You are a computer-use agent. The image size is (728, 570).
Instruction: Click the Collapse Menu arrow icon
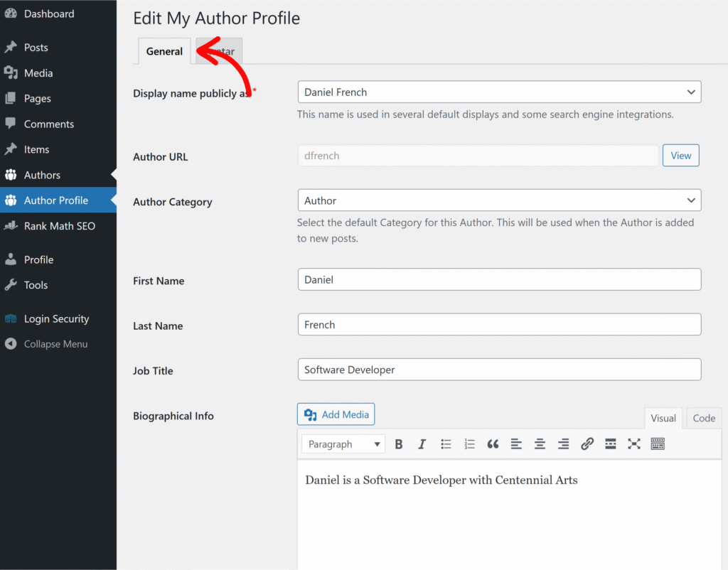(x=11, y=344)
